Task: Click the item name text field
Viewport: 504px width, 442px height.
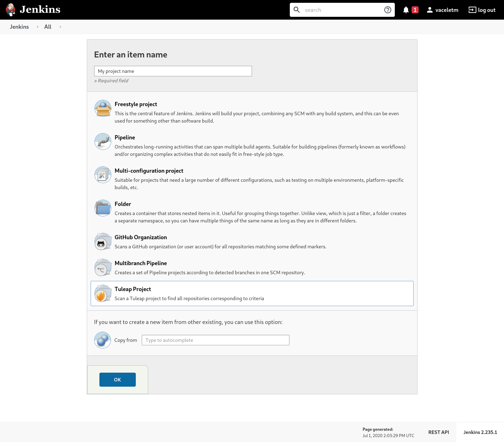Action: (173, 71)
